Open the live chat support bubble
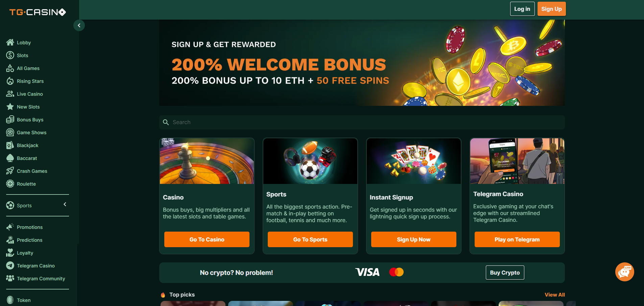The image size is (644, 306). click(x=624, y=272)
